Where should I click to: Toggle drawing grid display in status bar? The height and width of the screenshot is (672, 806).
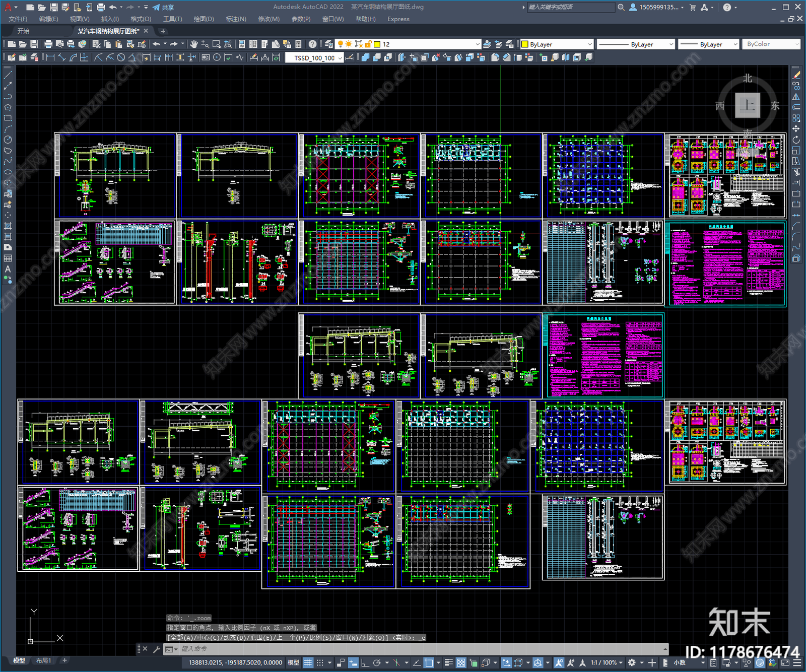click(308, 662)
